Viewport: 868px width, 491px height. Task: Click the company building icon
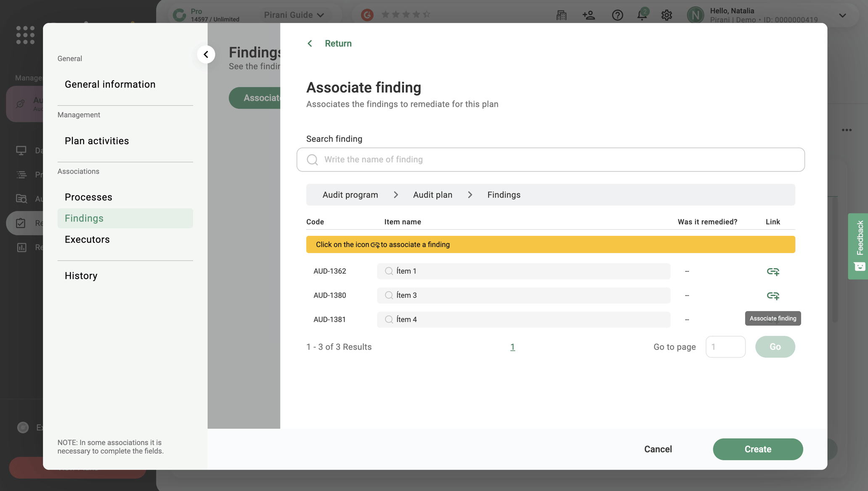[561, 15]
